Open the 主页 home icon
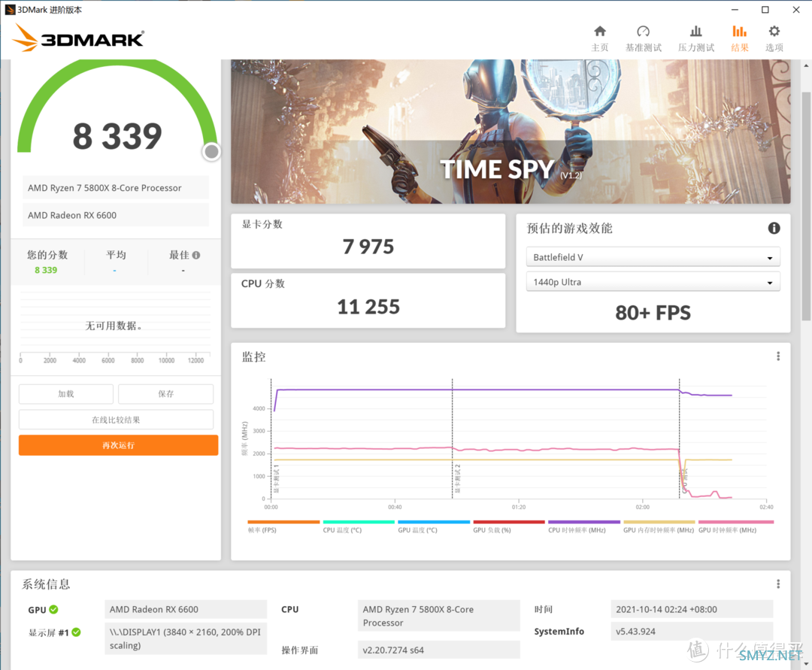This screenshot has height=670, width=812. coord(600,32)
